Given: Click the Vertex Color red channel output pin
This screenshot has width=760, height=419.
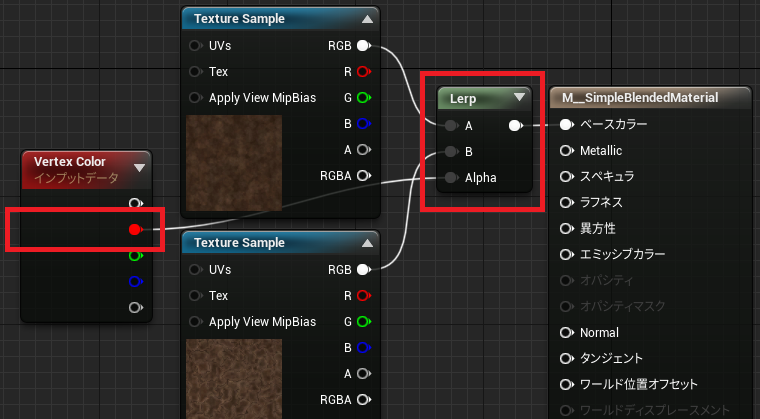Looking at the screenshot, I should click(135, 229).
